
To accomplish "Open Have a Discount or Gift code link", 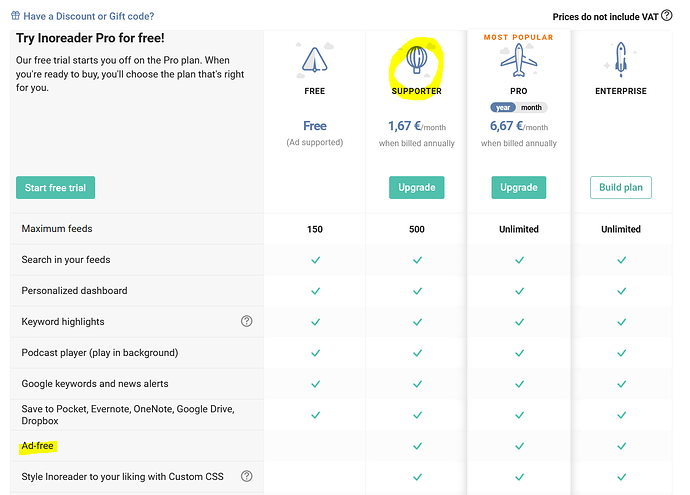I will 88,17.
